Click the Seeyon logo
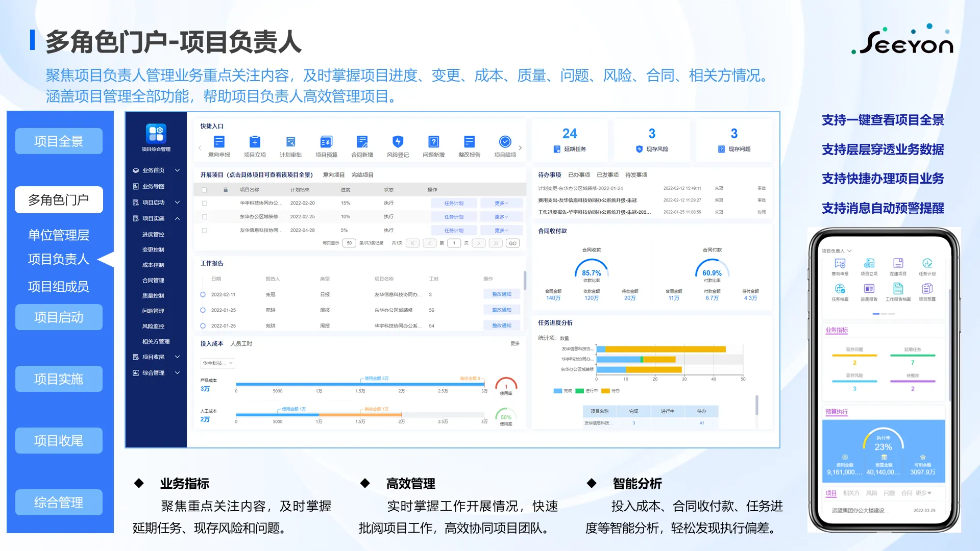The image size is (980, 551). (902, 40)
